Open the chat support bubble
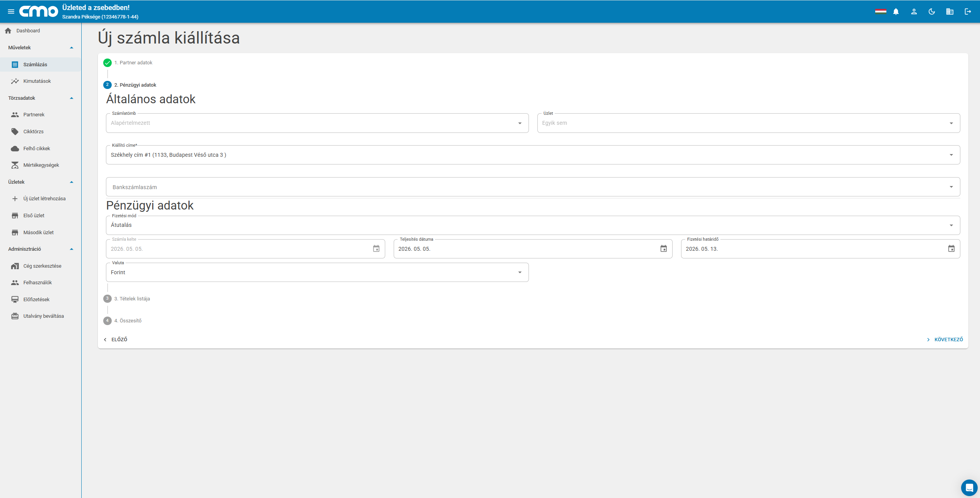This screenshot has height=498, width=980. (x=969, y=488)
